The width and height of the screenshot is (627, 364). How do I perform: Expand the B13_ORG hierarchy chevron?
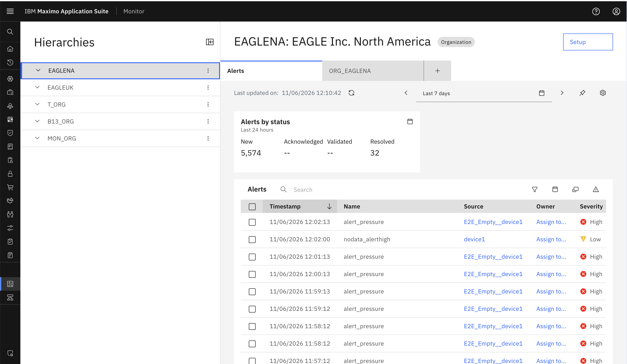[x=37, y=121]
